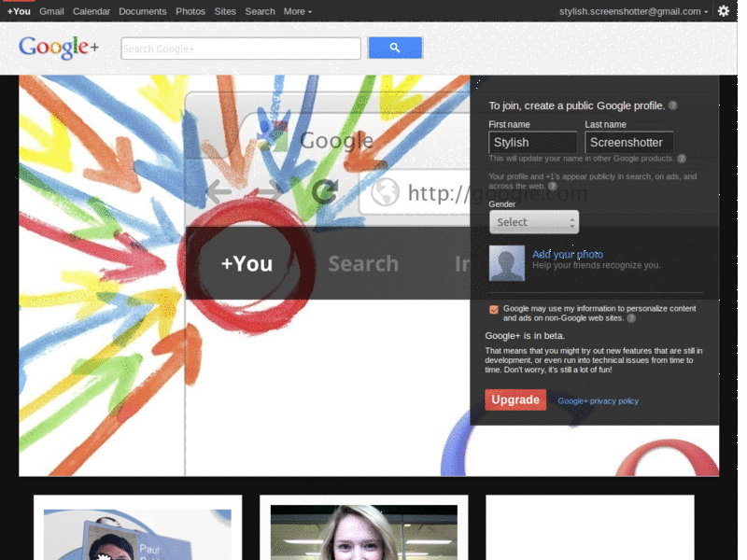
Task: Open Documents from the top bar
Action: point(143,11)
